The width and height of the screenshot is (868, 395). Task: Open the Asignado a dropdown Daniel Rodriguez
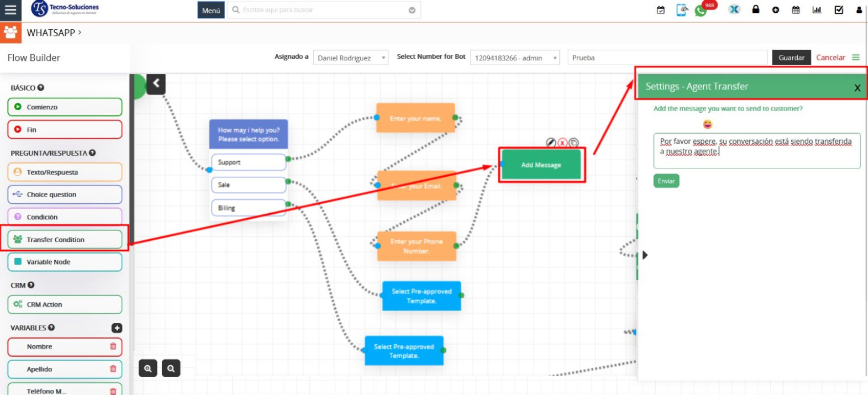click(351, 58)
